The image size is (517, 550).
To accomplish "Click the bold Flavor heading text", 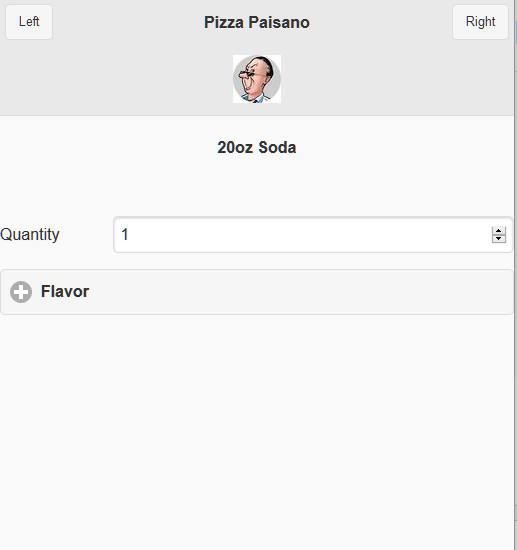I will (x=65, y=291).
